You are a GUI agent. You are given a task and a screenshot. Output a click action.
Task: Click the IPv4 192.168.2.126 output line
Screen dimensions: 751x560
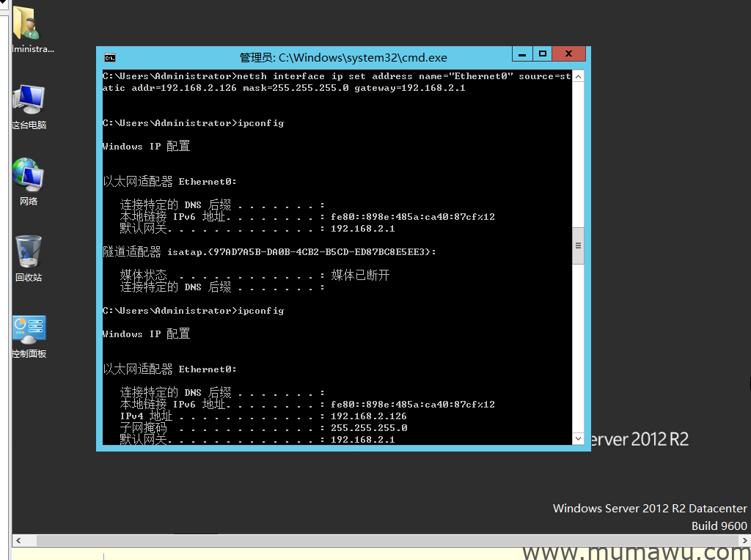[263, 416]
